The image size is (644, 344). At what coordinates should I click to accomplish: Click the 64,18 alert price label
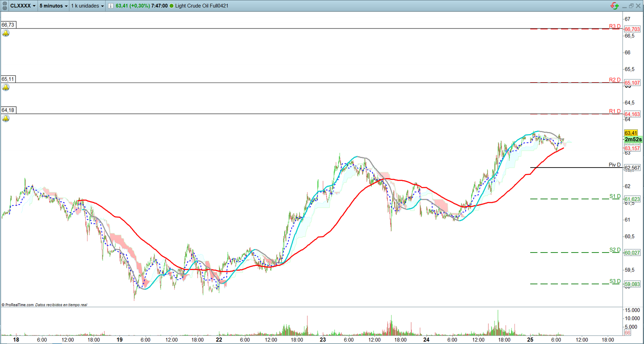coord(8,110)
